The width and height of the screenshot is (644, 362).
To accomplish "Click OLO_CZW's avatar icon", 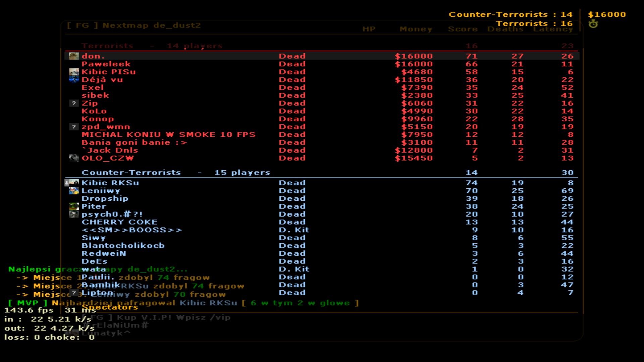I will tap(74, 158).
